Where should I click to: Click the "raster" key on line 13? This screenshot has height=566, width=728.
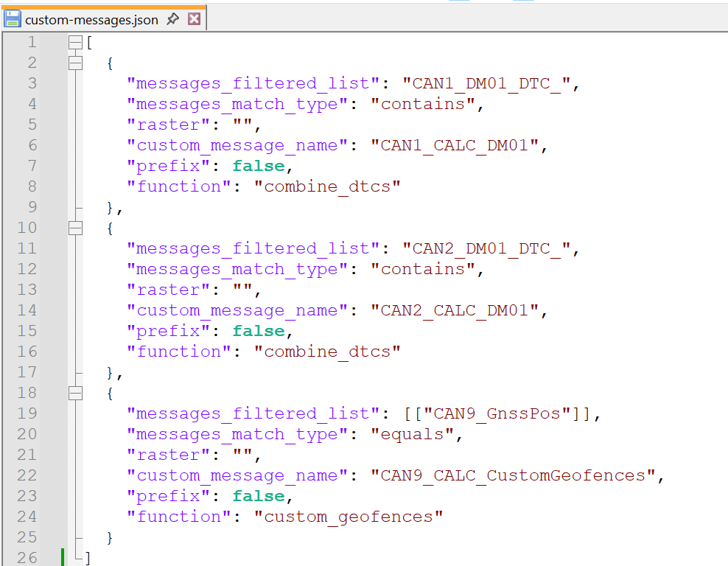coord(169,290)
